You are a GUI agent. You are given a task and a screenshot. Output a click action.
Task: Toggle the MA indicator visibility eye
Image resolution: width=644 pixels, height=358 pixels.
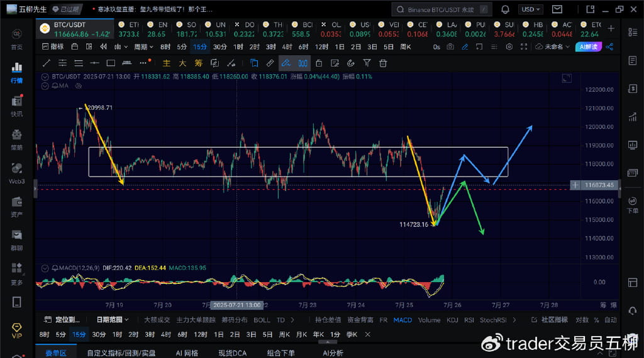pyautogui.click(x=79, y=86)
